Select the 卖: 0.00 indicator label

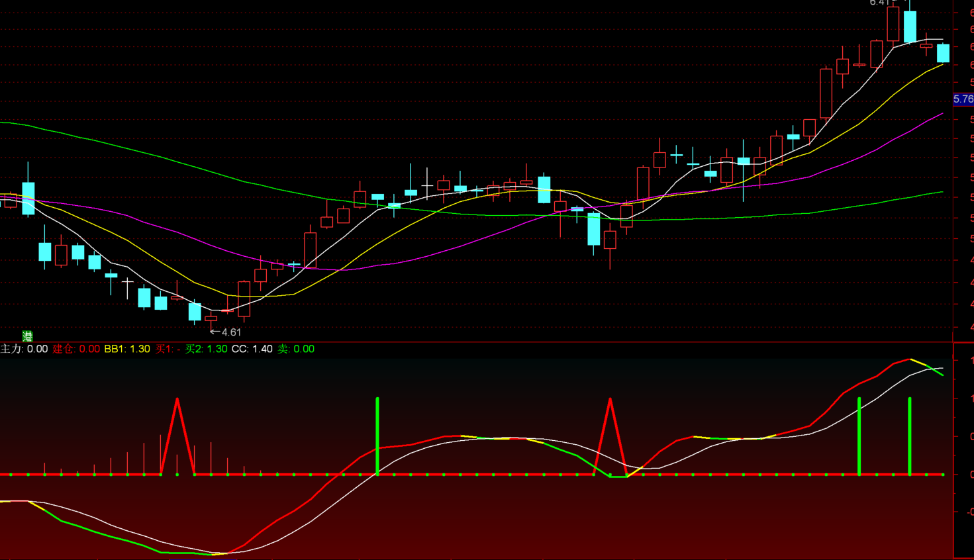pyautogui.click(x=296, y=349)
